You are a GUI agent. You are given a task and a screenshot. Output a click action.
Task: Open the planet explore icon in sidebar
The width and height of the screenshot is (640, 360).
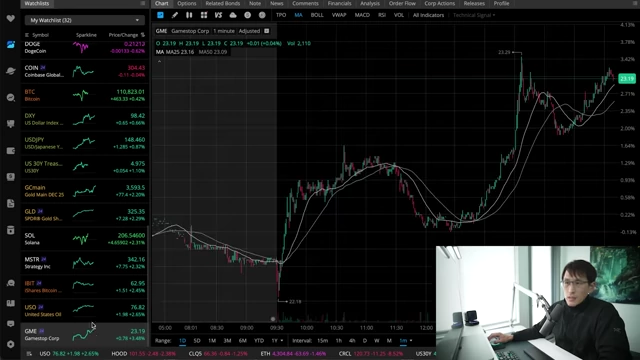(11, 71)
